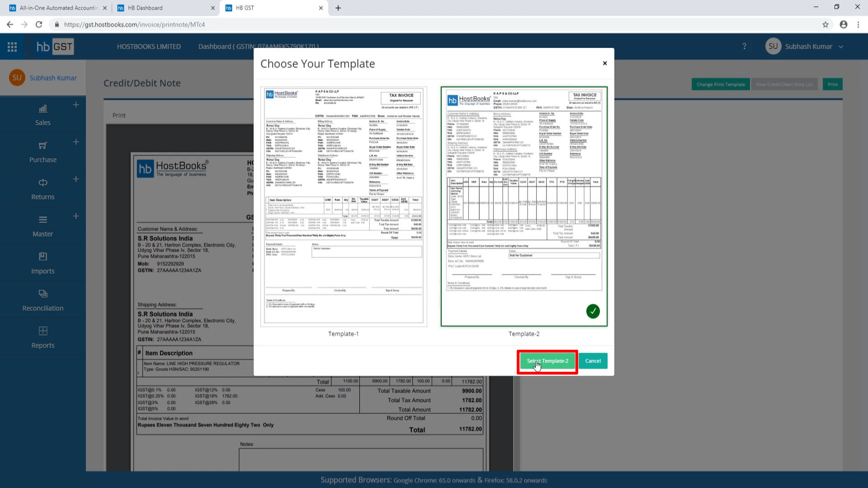Image resolution: width=868 pixels, height=488 pixels.
Task: Expand the plus next to Returns
Action: click(x=76, y=179)
